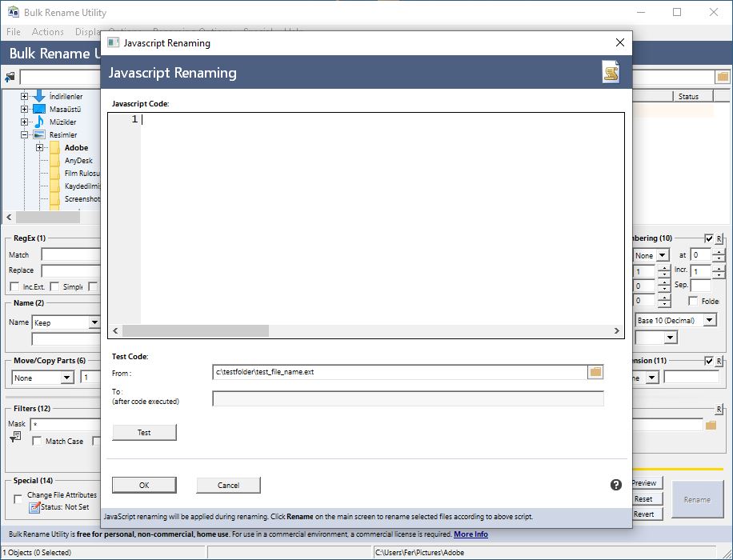Click the İndirilenler download arrow icon
This screenshot has width=733, height=560.
click(x=40, y=96)
